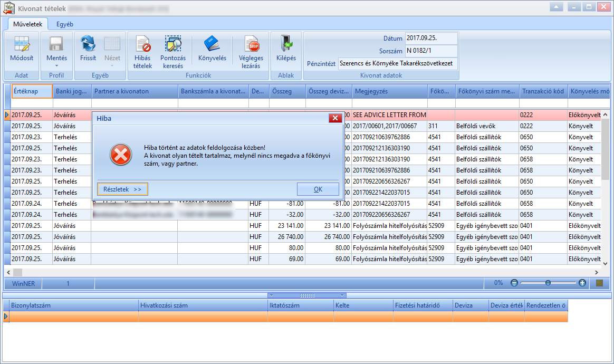Screen dimensions: 614x364
Task: Adjust the zoom slider handle
Action: [x=548, y=283]
